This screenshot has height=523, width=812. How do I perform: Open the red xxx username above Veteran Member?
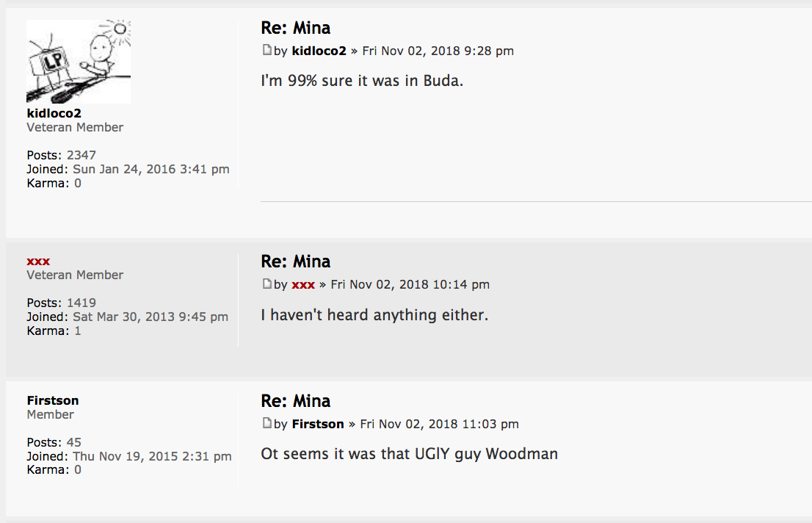pyautogui.click(x=38, y=261)
